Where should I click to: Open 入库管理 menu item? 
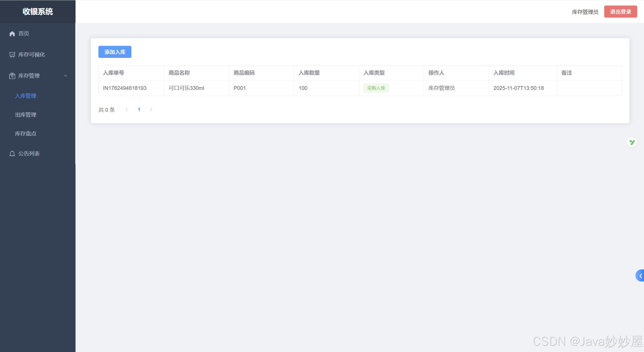tap(26, 96)
